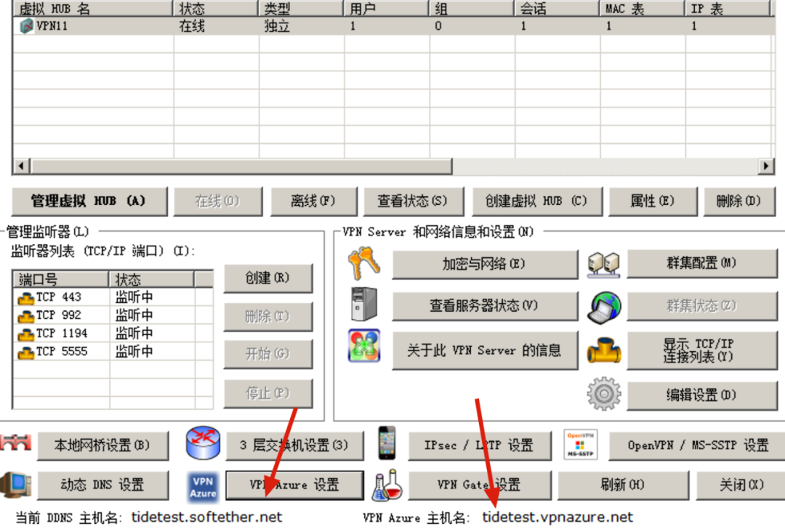Click the 独立 type cell of VPN11
785x532 pixels.
point(278,26)
